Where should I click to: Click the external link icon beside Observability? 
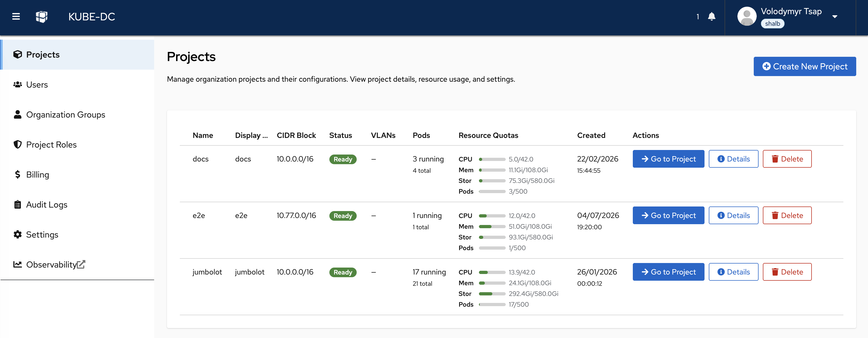(x=81, y=264)
